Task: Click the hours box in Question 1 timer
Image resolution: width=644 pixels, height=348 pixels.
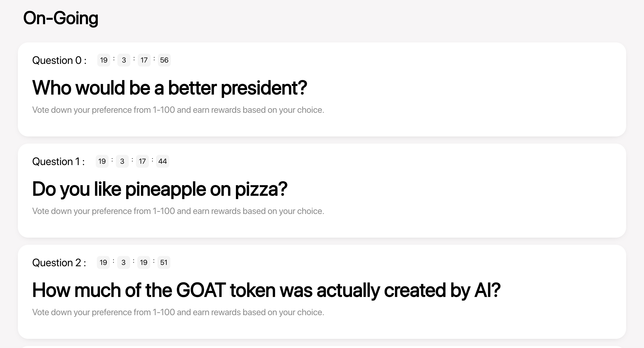Action: click(x=122, y=161)
